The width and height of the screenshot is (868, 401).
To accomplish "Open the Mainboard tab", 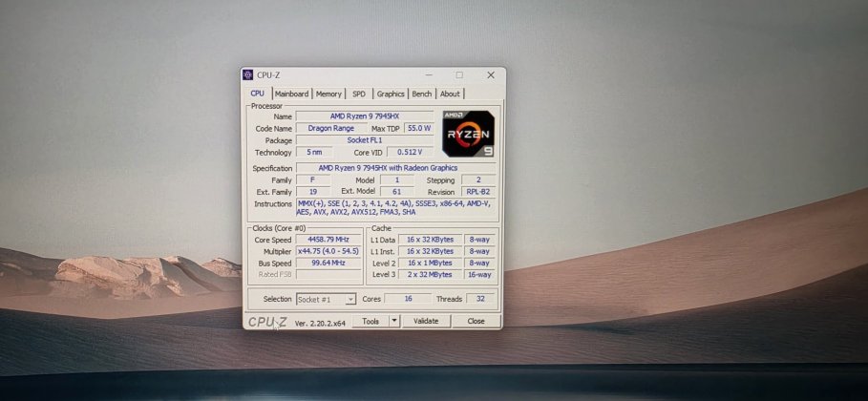I will [x=292, y=94].
